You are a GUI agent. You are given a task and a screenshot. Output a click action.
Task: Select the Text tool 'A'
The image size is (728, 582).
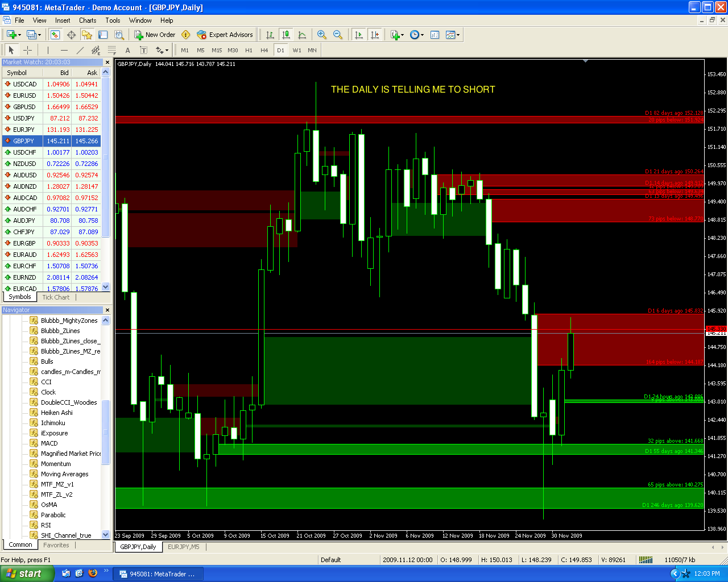[127, 50]
